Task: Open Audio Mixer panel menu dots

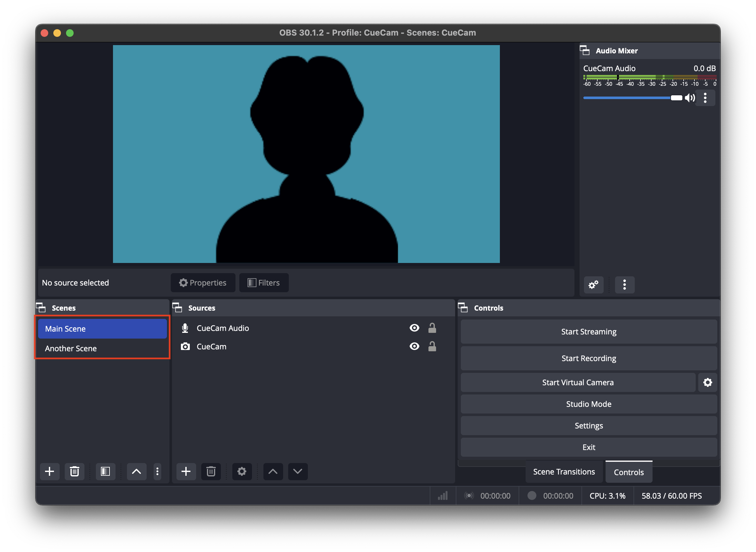Action: pyautogui.click(x=624, y=285)
